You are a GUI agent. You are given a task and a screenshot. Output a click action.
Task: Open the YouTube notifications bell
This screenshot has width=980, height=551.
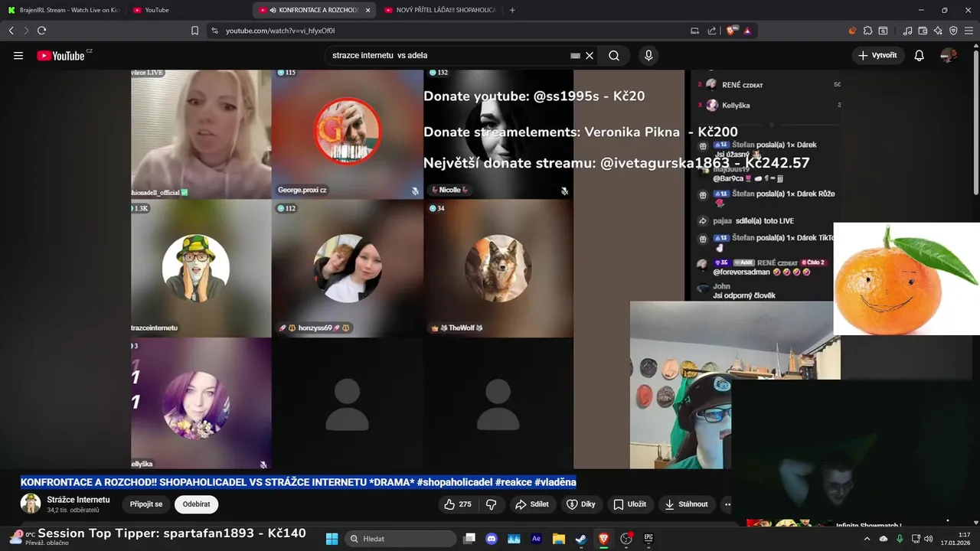click(920, 56)
